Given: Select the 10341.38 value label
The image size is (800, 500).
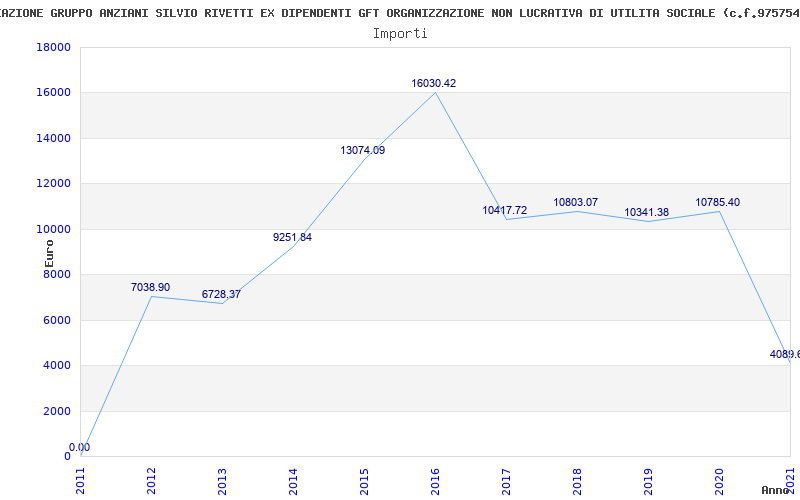Looking at the screenshot, I should pyautogui.click(x=646, y=212).
